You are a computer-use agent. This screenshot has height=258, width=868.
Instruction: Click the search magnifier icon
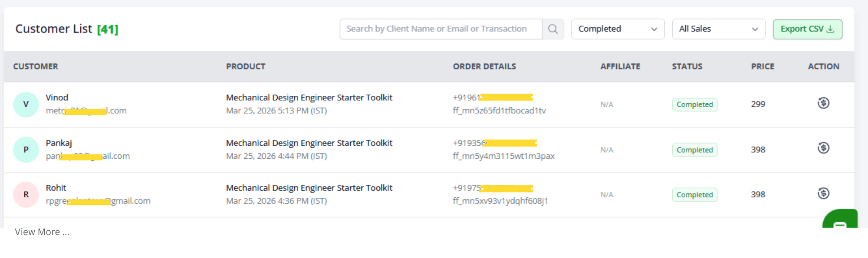tap(552, 29)
